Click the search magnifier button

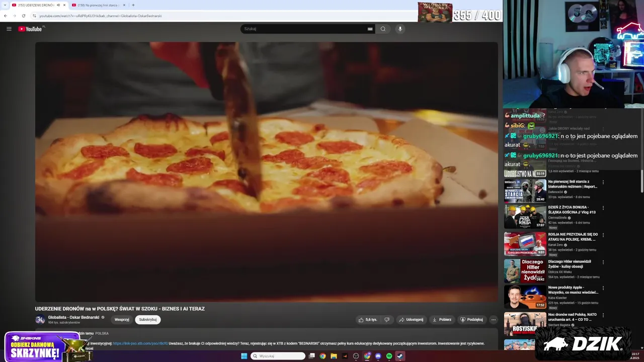click(383, 29)
